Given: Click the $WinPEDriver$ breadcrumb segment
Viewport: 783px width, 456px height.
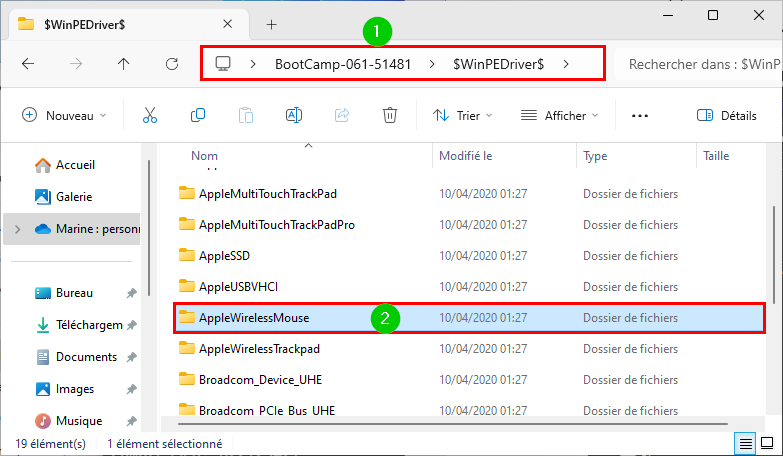Looking at the screenshot, I should (x=498, y=64).
